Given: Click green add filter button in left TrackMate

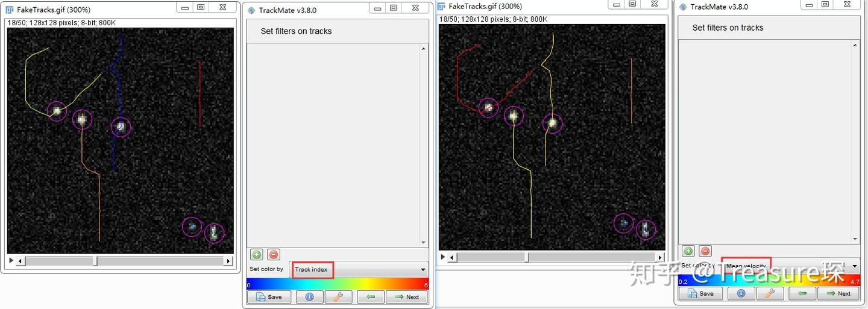Looking at the screenshot, I should pyautogui.click(x=256, y=255).
